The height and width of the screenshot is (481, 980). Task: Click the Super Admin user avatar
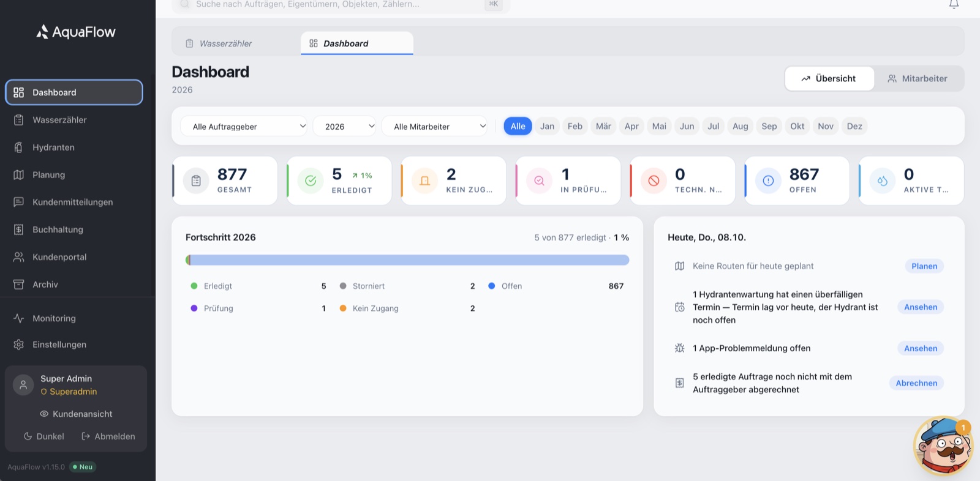pos(23,385)
